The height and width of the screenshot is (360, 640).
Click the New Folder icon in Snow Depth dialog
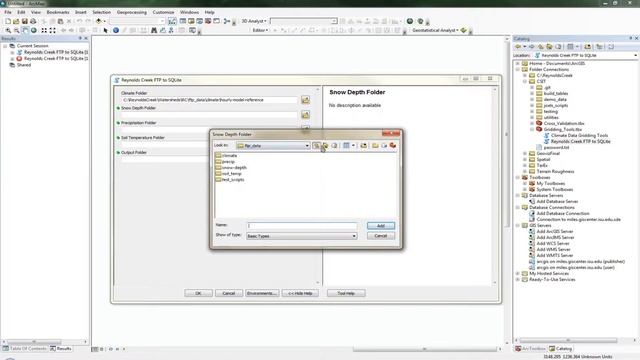(375, 146)
